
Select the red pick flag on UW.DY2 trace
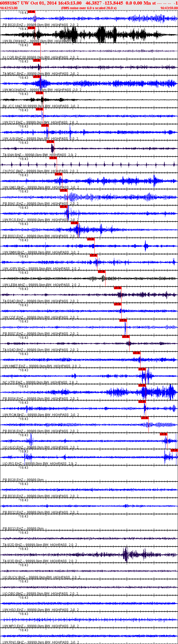(x=40, y=109)
